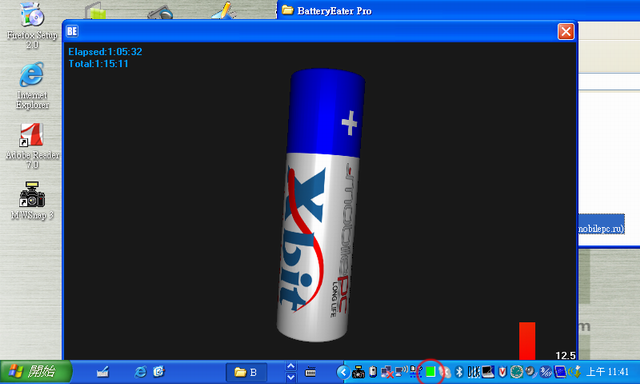The width and height of the screenshot is (640, 384).
Task: Click the BE icon in the title bar
Action: pos(72,31)
